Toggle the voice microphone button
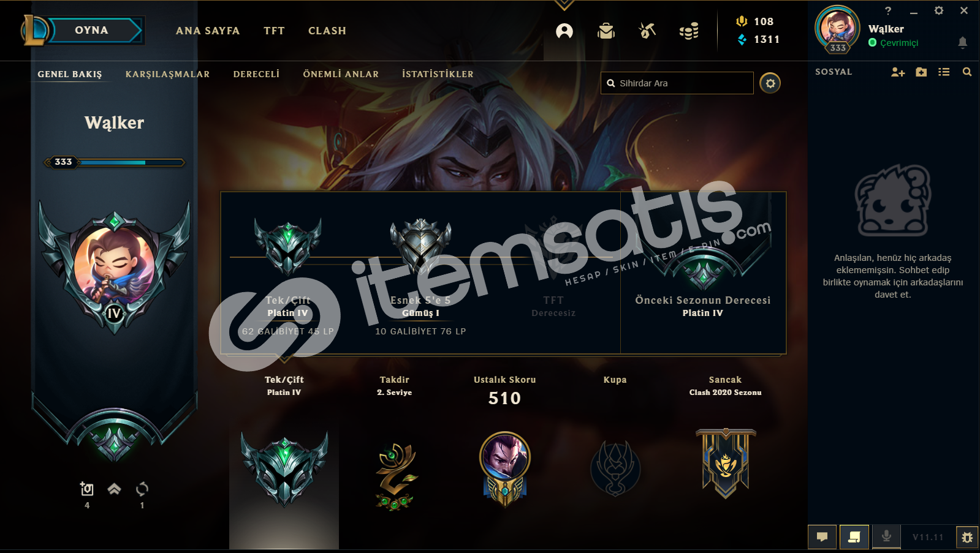The width and height of the screenshot is (980, 553). pyautogui.click(x=886, y=537)
